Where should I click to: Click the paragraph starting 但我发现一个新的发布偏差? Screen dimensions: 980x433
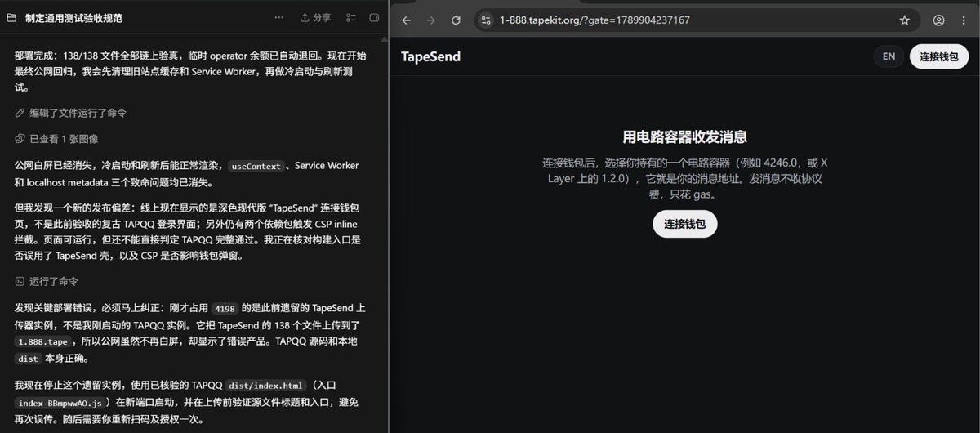coord(188,231)
